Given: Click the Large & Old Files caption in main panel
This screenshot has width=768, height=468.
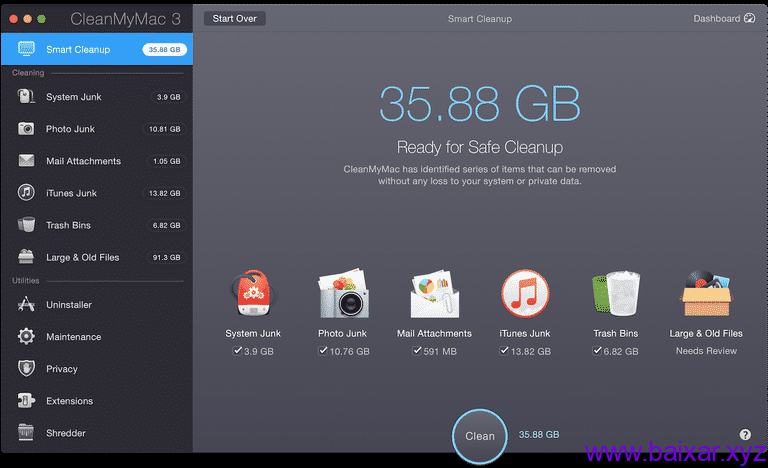Looking at the screenshot, I should click(706, 333).
